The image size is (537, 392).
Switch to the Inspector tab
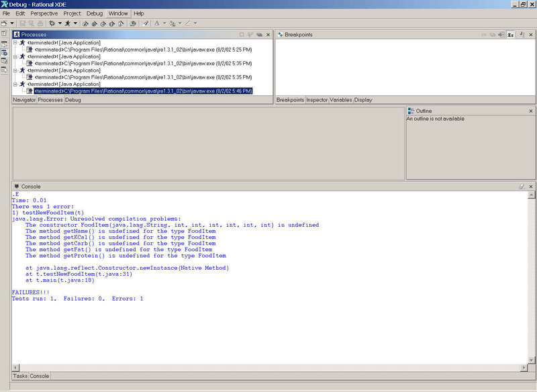coord(317,100)
